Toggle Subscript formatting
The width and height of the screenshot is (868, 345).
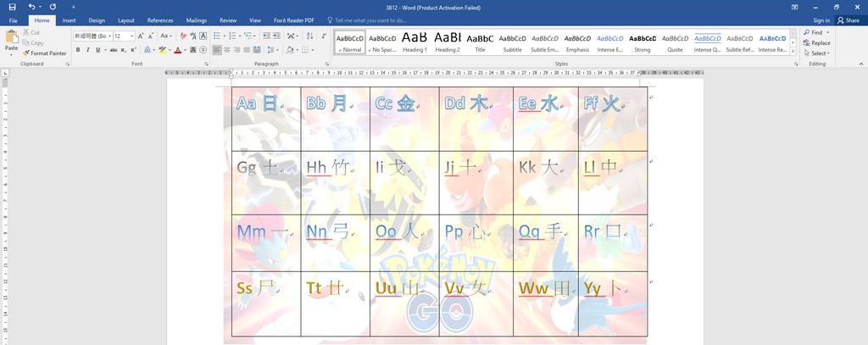[124, 50]
